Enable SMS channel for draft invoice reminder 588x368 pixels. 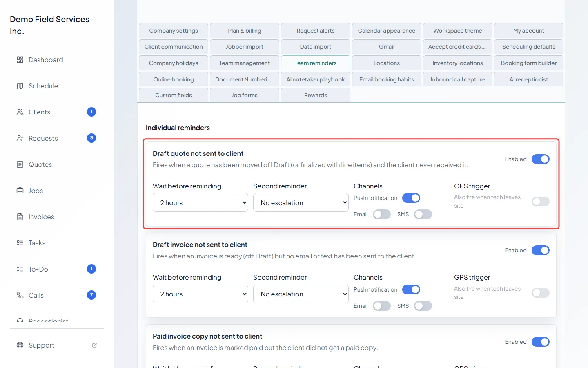coord(423,306)
